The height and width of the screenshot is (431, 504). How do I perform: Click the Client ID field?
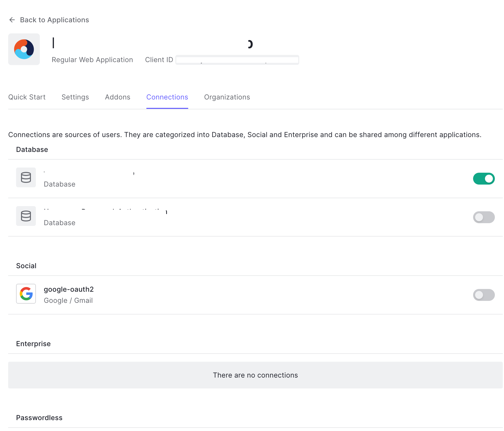click(237, 60)
